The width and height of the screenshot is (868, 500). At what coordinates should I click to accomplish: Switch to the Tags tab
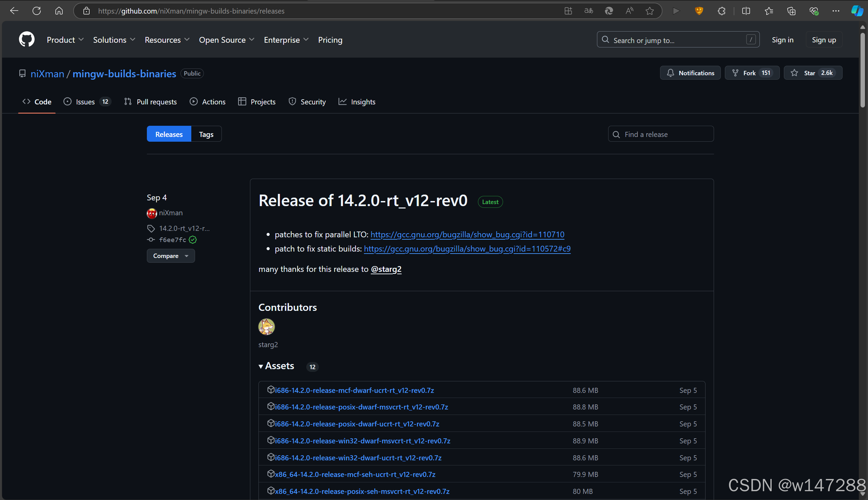(206, 134)
